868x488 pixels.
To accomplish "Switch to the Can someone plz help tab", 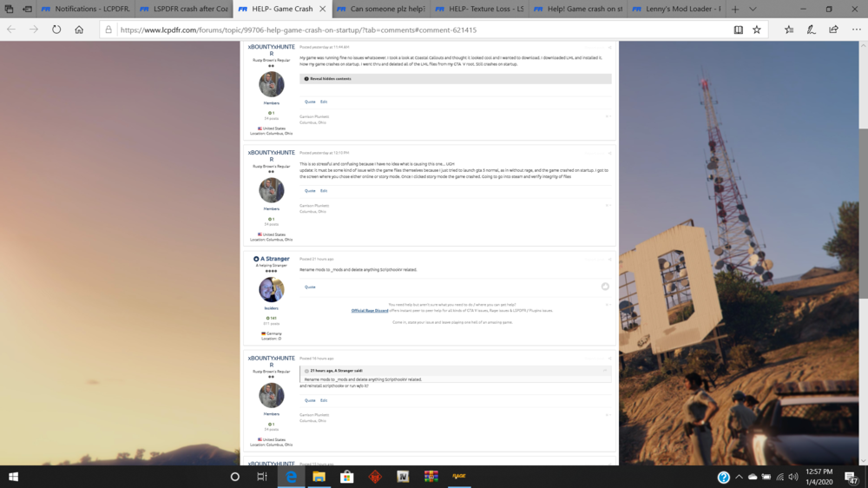I will click(x=381, y=9).
